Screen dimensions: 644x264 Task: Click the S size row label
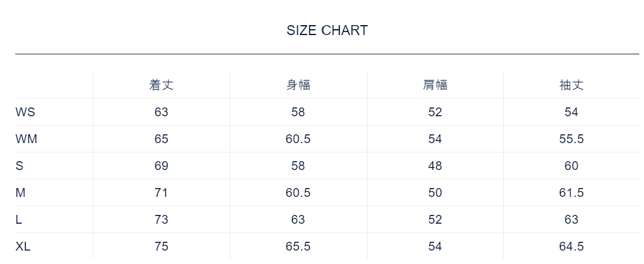(19, 166)
